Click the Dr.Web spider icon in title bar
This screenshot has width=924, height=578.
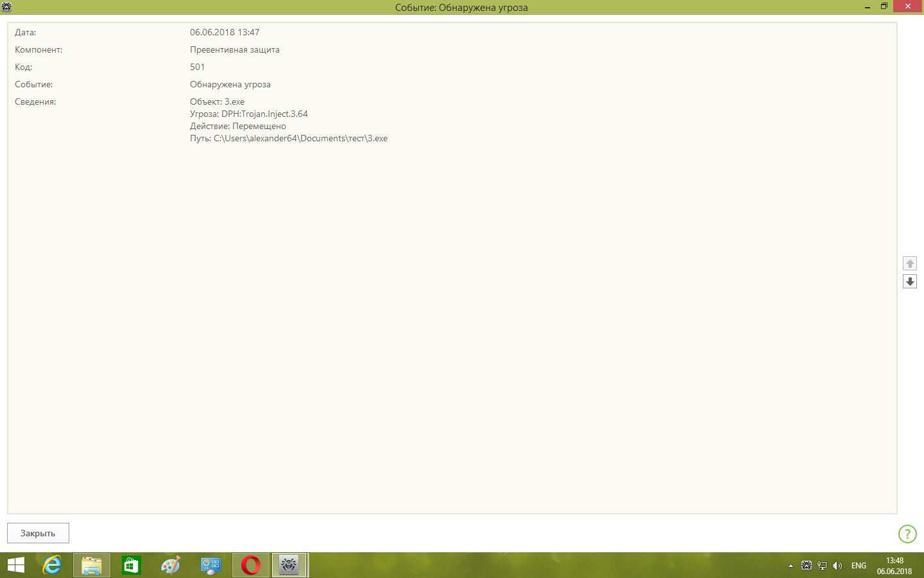6,7
